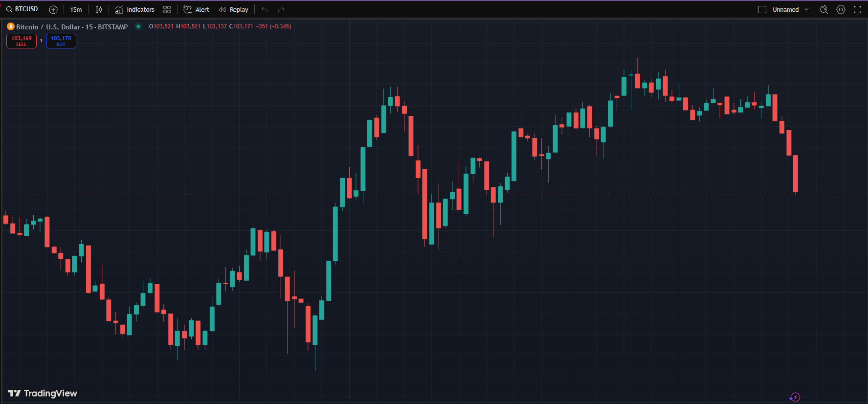Open the BTCUSD symbol search

[22, 9]
